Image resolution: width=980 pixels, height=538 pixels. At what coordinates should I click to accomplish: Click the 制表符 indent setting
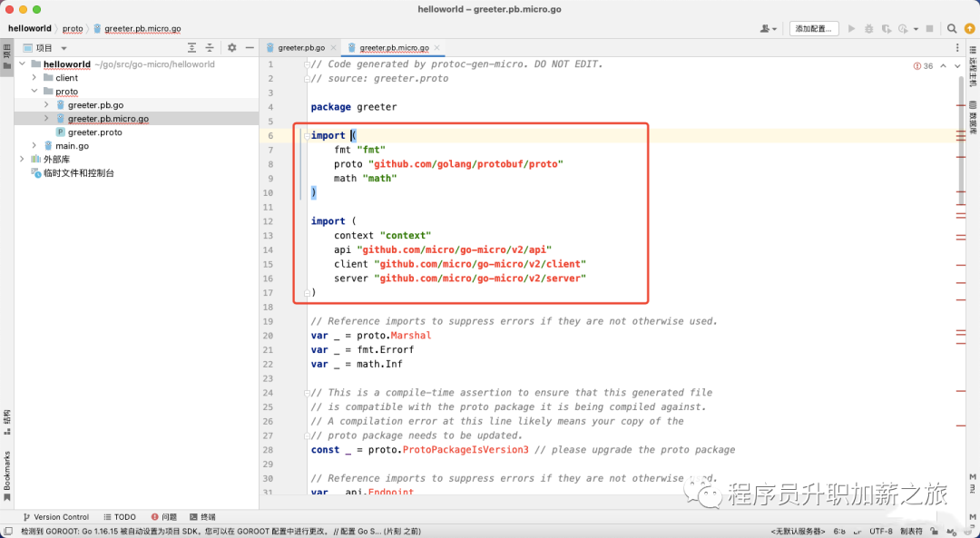point(911,531)
